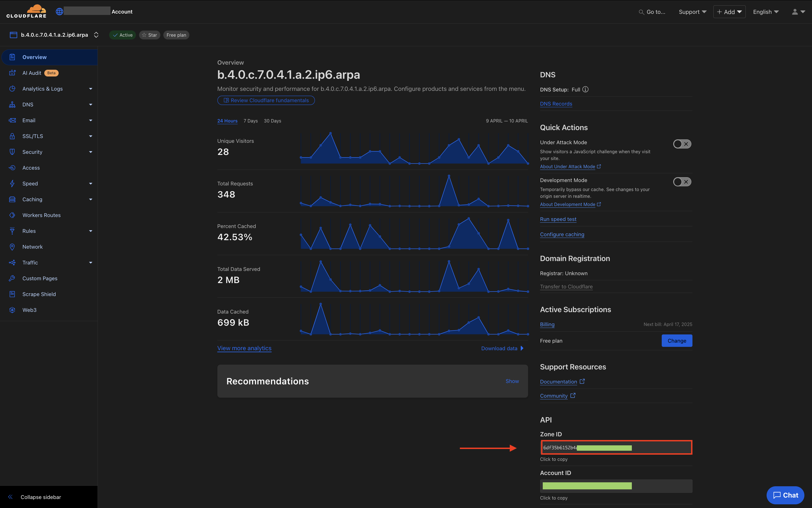Toggle Under Attack Mode switch

point(682,144)
